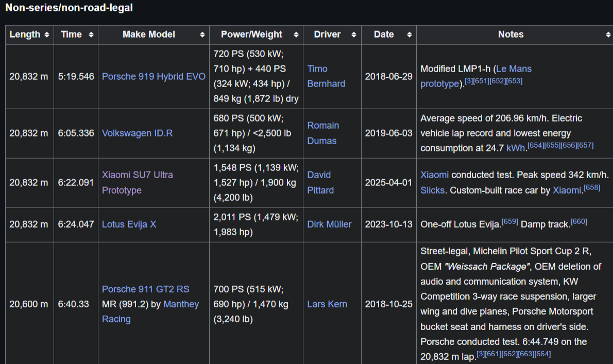Follow the kWh link in the ID.R notes
Screen dimensions: 613x364
coord(516,148)
